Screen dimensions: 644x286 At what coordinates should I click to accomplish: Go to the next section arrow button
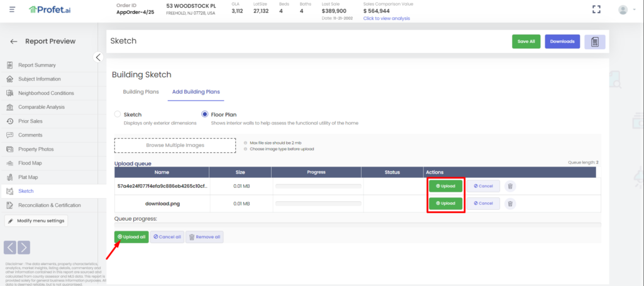point(23,247)
